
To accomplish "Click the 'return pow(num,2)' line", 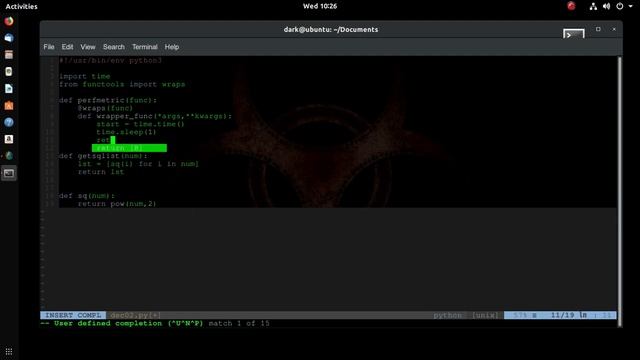I will point(117,204).
